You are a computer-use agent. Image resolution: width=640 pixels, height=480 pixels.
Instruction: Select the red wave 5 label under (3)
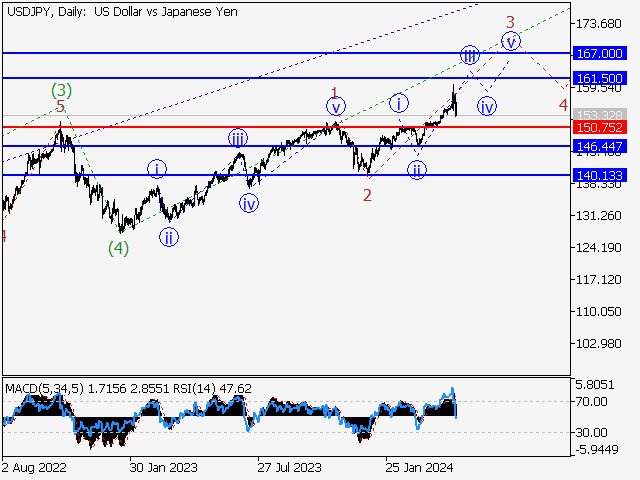pos(60,107)
